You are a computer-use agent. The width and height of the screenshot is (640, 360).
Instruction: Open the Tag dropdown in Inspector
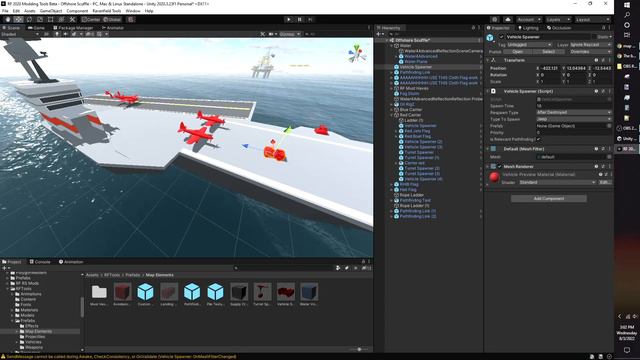point(530,44)
